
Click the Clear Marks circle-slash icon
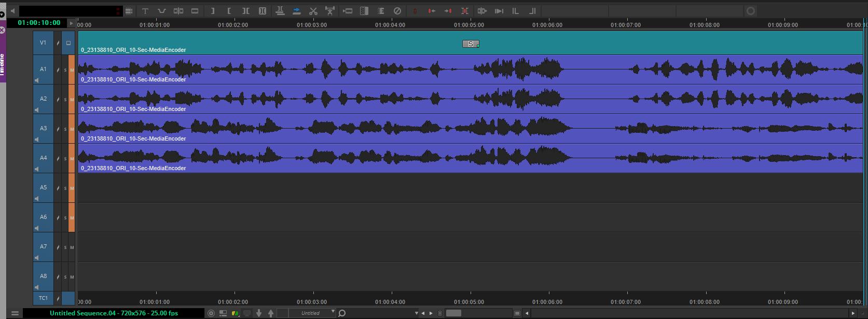397,11
